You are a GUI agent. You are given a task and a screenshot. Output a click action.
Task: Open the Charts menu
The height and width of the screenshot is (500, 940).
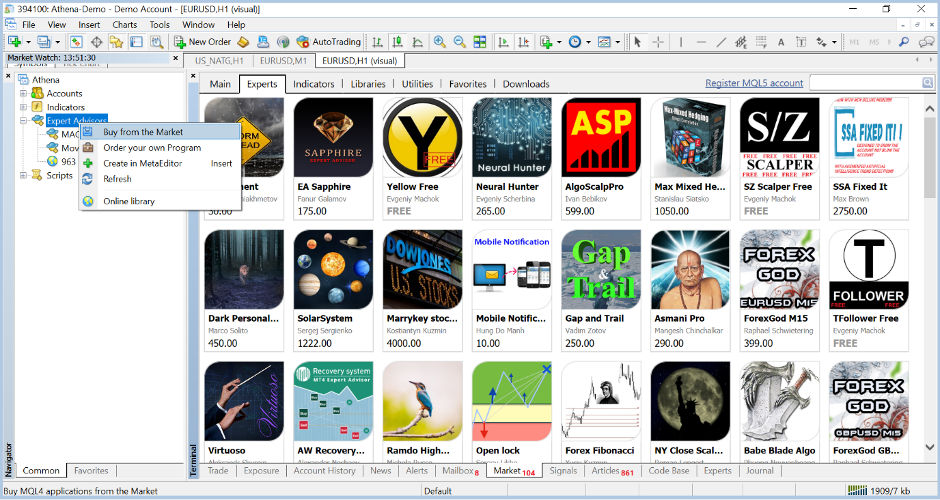(x=125, y=25)
